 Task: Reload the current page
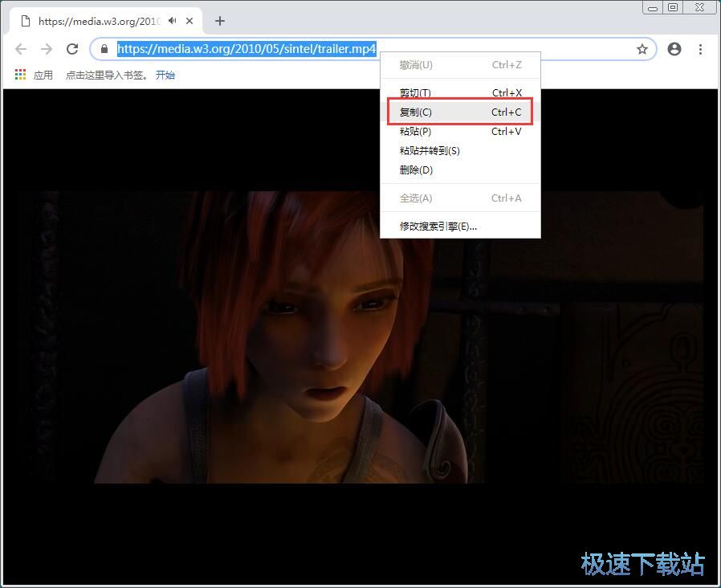tap(72, 49)
